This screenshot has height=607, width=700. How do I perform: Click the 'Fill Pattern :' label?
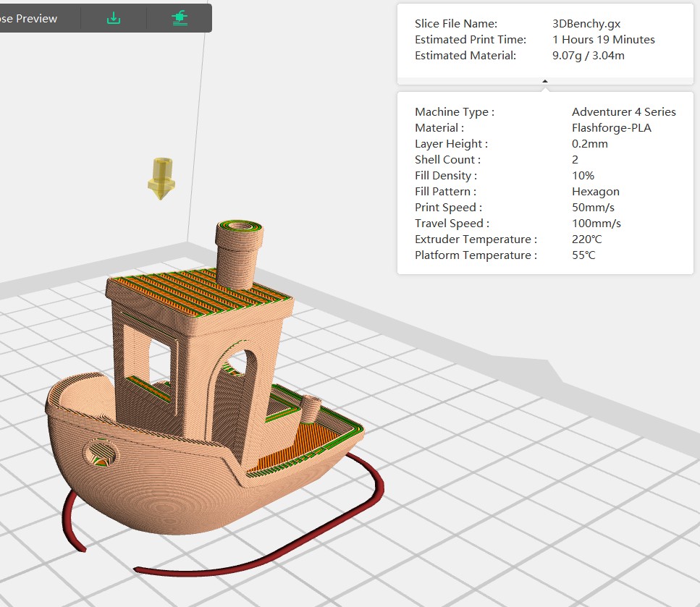point(445,192)
